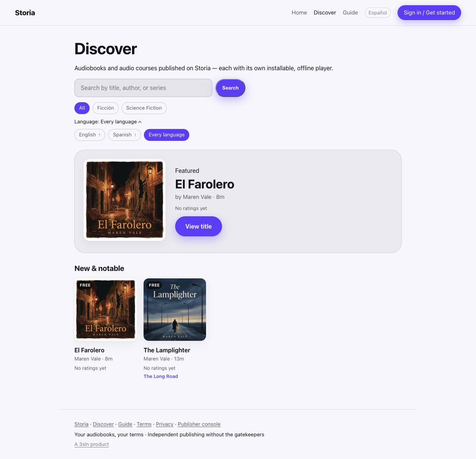This screenshot has height=459, width=476.
Task: Open Storia link in footer
Action: click(81, 424)
